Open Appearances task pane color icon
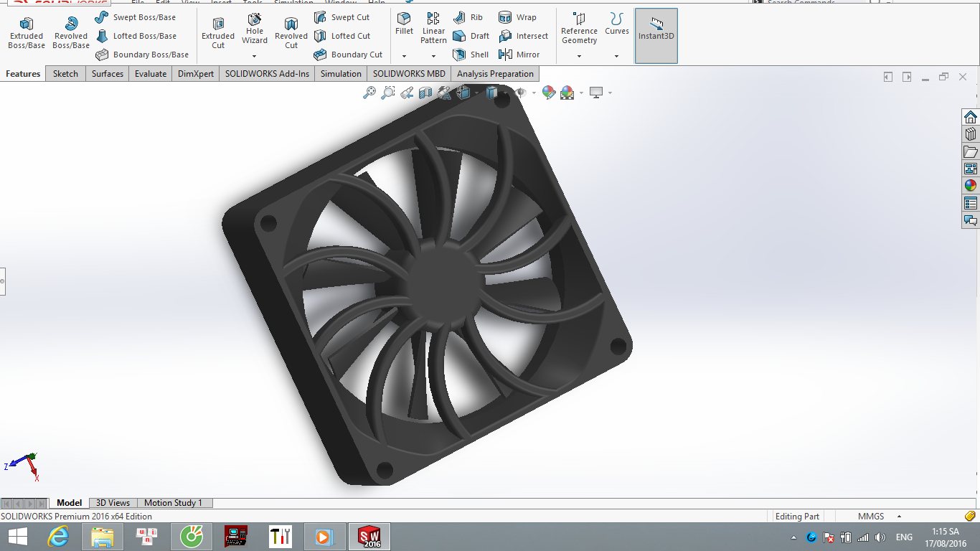This screenshot has height=551, width=980. tap(971, 186)
